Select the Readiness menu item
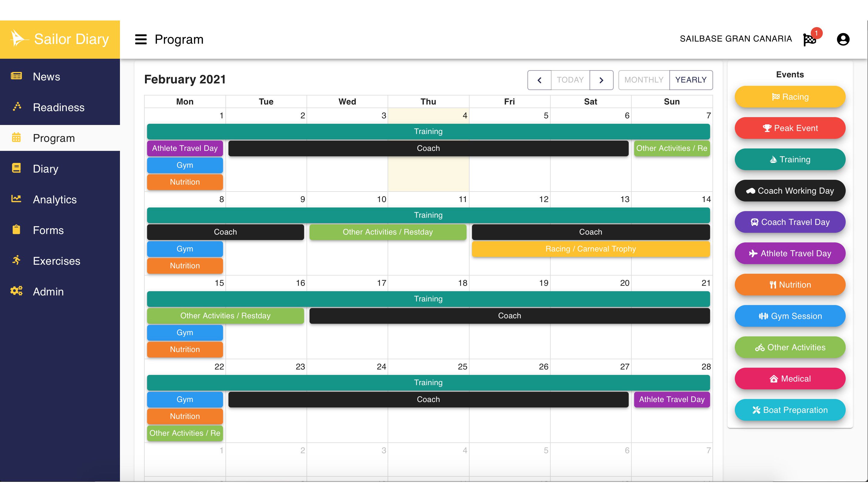The height and width of the screenshot is (502, 868). 60,107
